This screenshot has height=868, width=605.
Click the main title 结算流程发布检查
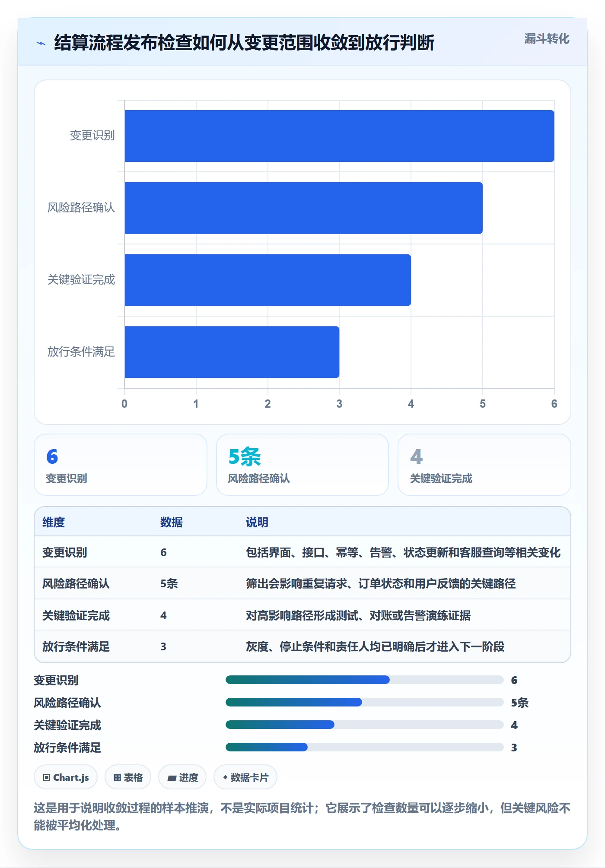click(244, 43)
